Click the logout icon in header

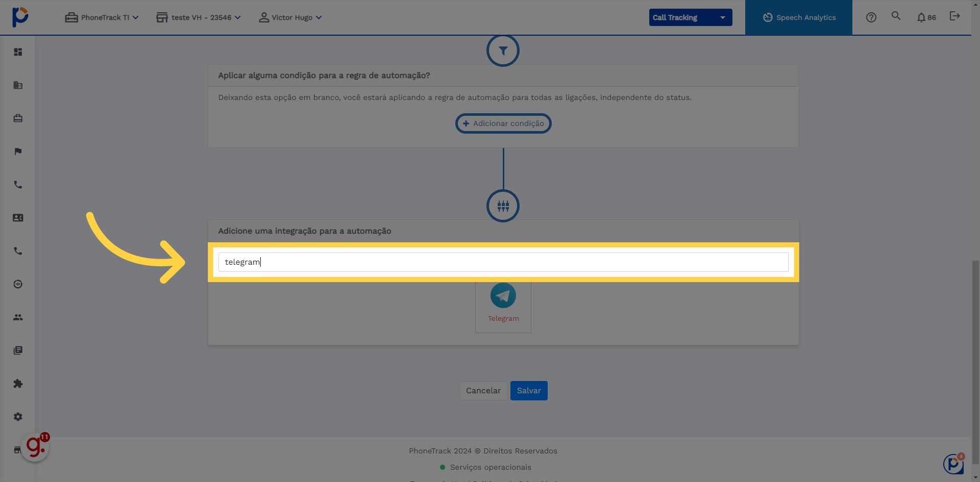click(x=954, y=16)
